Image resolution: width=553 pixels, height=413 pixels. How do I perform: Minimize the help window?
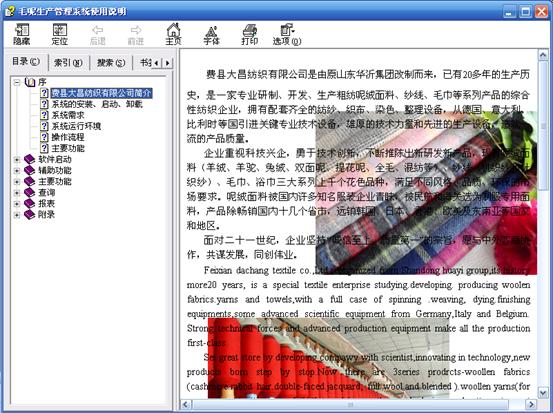tap(509, 12)
